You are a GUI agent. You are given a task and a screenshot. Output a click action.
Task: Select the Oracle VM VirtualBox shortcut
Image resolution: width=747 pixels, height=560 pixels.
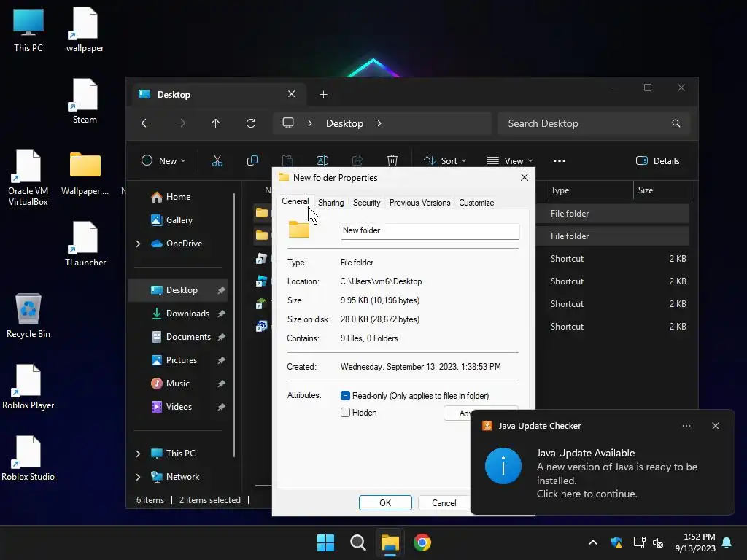[28, 178]
